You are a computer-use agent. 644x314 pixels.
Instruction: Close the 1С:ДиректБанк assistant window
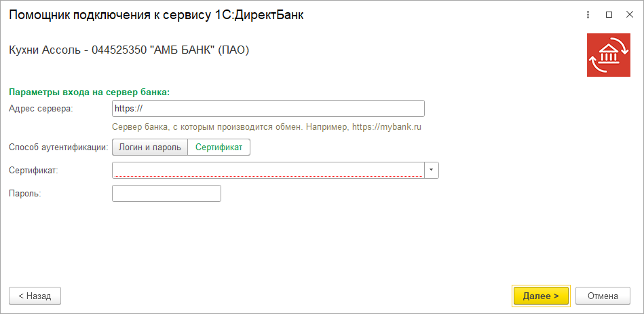coord(628,14)
